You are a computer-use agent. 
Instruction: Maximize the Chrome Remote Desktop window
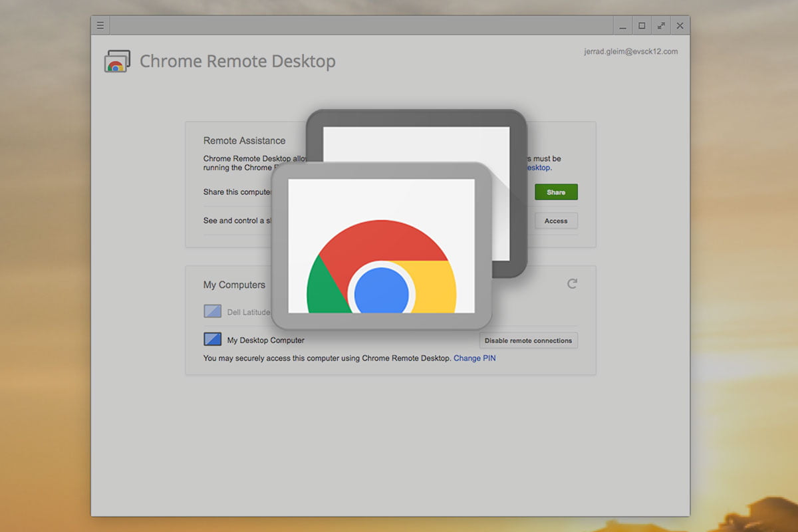(x=642, y=26)
